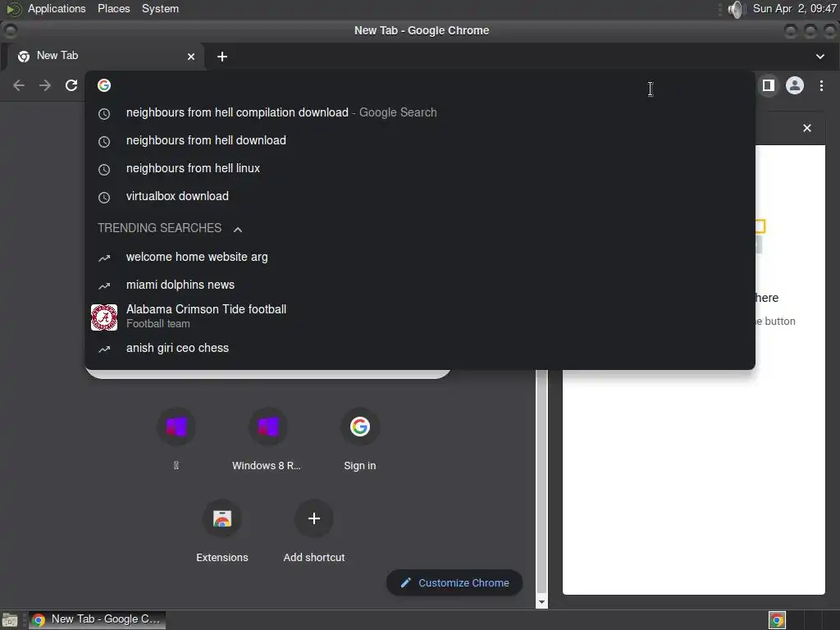Click the date and time clock
This screenshot has height=630, width=840.
pyautogui.click(x=794, y=8)
